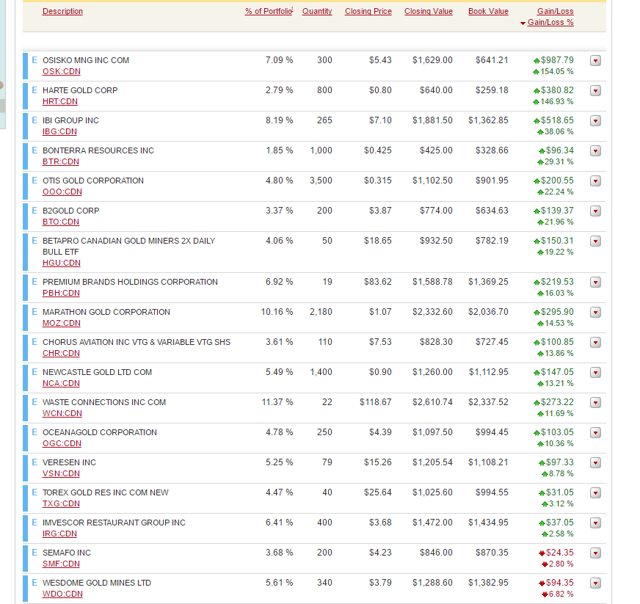Open the actions dropdown for Premium Brands Holdings
The width and height of the screenshot is (640, 604).
pos(596,283)
